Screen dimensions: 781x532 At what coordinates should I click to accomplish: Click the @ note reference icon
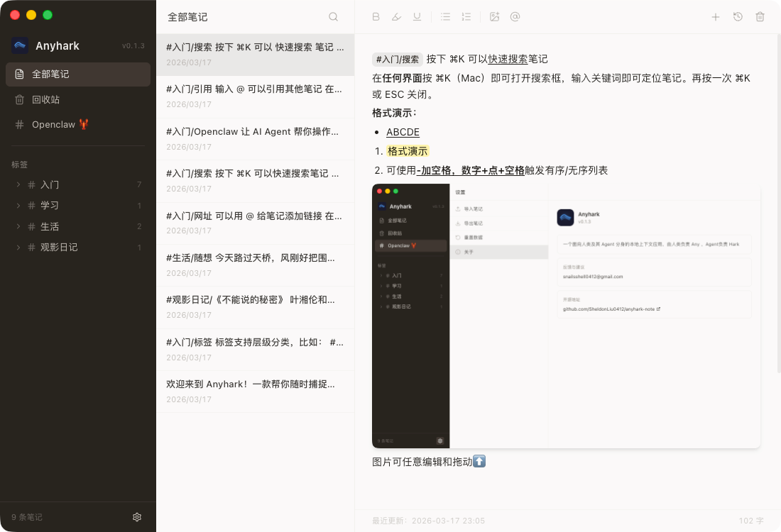[515, 17]
